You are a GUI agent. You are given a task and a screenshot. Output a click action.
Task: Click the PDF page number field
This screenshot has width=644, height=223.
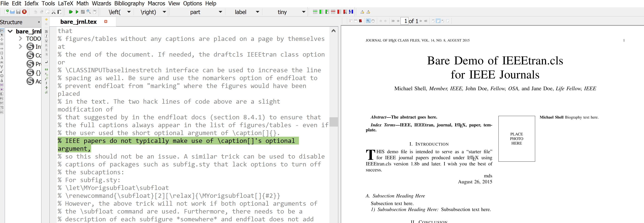click(405, 21)
